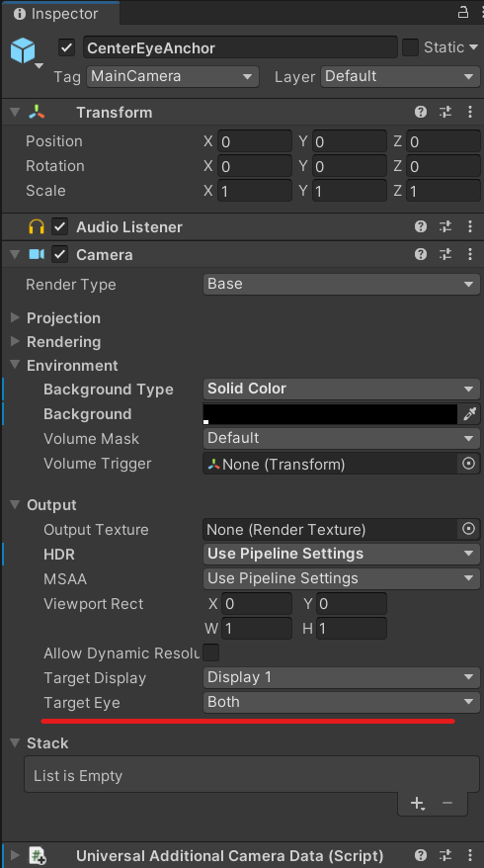Open the Transform component help icon

point(421,113)
